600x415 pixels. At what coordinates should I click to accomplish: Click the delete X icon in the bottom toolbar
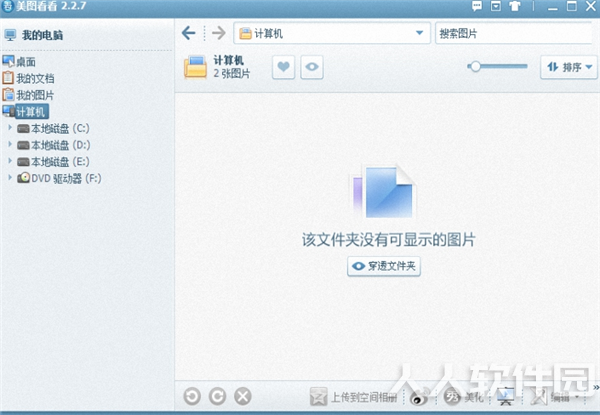tap(243, 396)
